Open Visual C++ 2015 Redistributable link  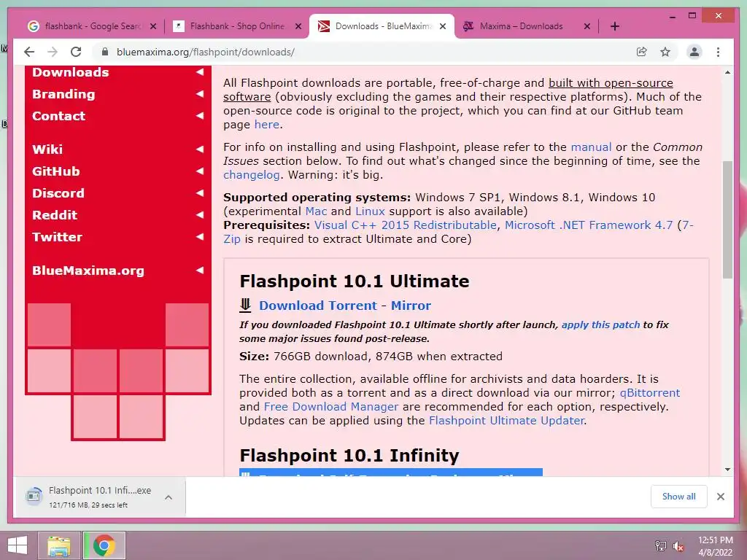pyautogui.click(x=406, y=225)
